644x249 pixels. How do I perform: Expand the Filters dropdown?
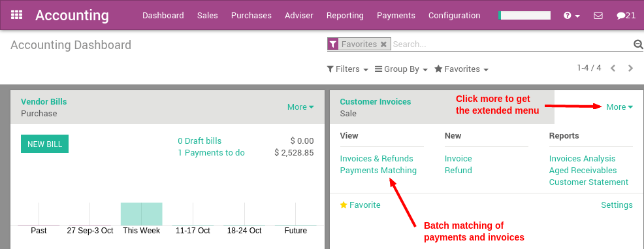click(x=347, y=69)
